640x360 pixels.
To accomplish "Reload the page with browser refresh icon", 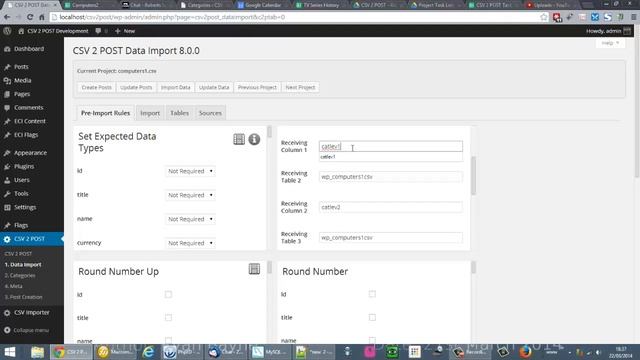I will (30, 17).
